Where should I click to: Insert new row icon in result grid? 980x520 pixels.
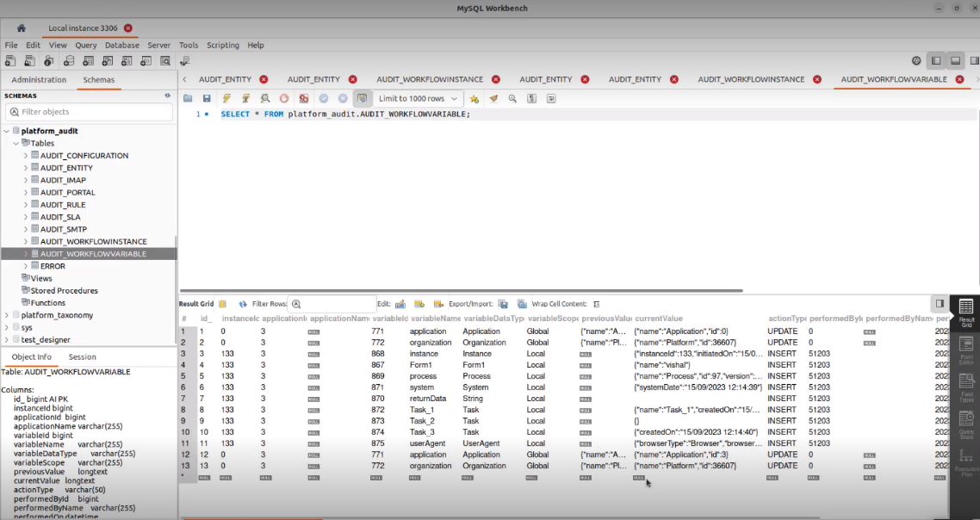click(419, 305)
